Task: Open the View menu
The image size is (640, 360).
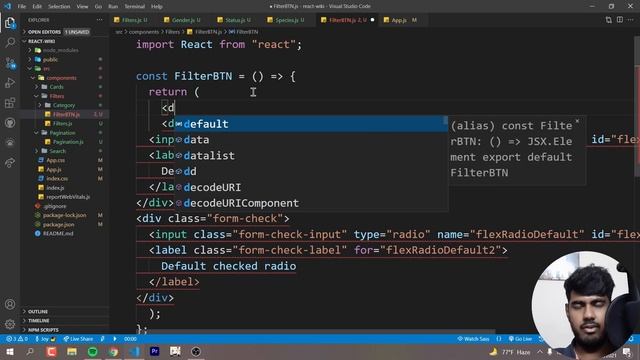Action: point(82,7)
